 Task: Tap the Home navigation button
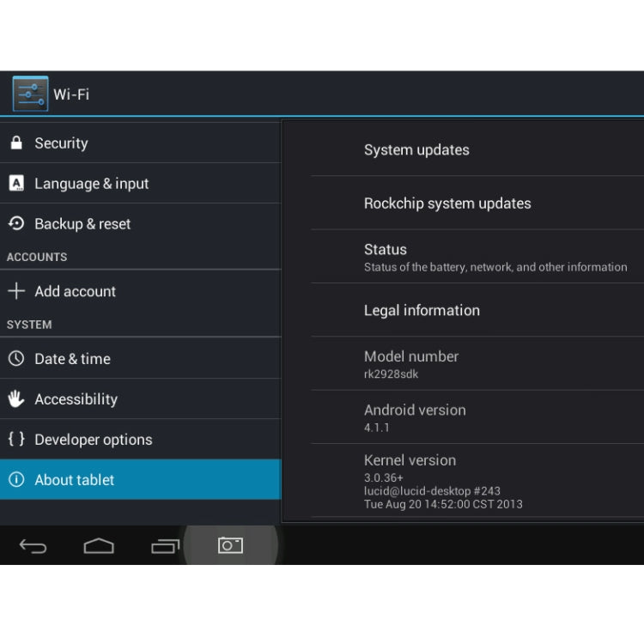pos(99,546)
